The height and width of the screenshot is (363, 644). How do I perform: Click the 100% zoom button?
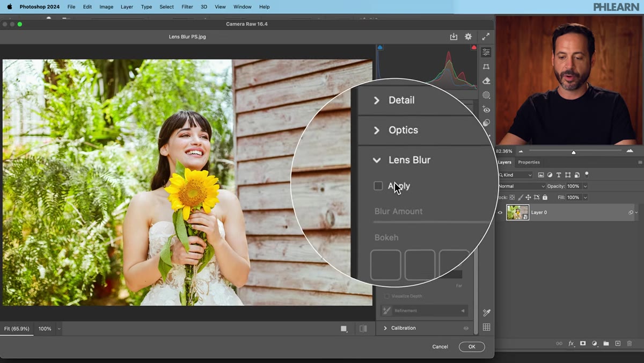click(45, 329)
